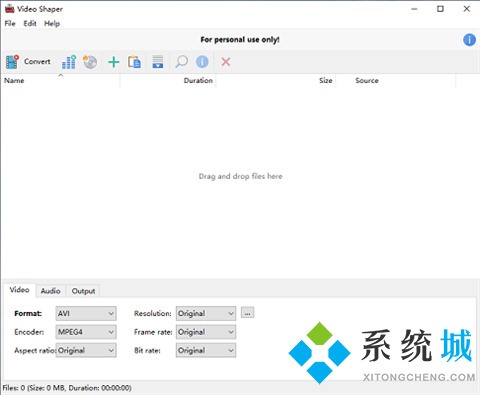Viewport: 480px width, 395px height.
Task: Close the Video Shaper window
Action: pyautogui.click(x=467, y=9)
